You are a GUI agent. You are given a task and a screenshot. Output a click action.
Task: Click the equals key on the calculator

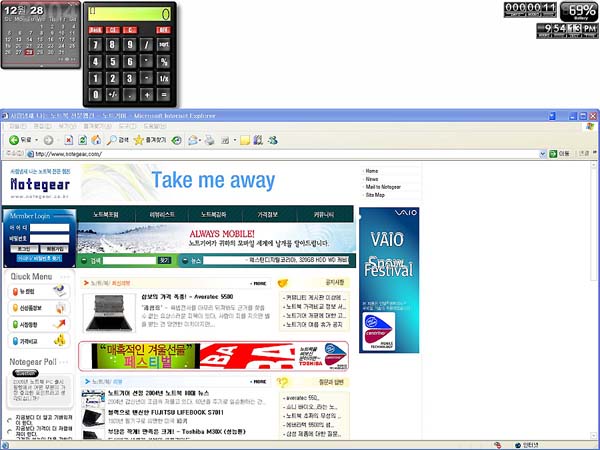163,95
